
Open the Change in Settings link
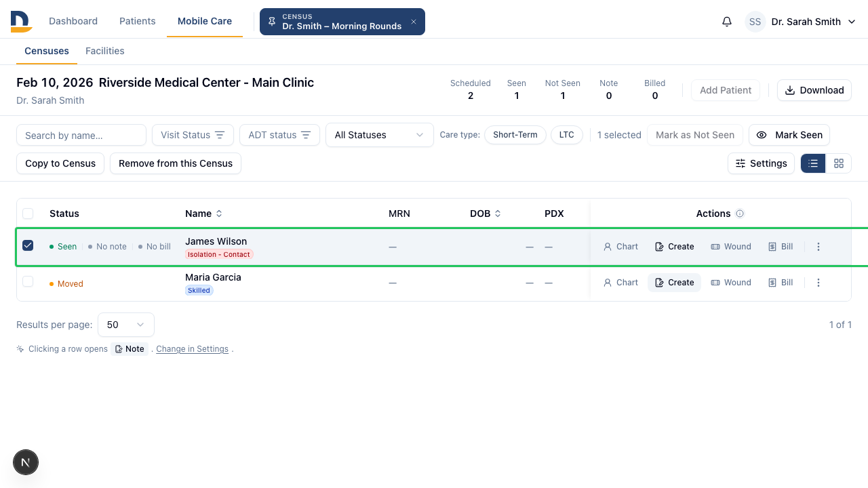pos(193,349)
